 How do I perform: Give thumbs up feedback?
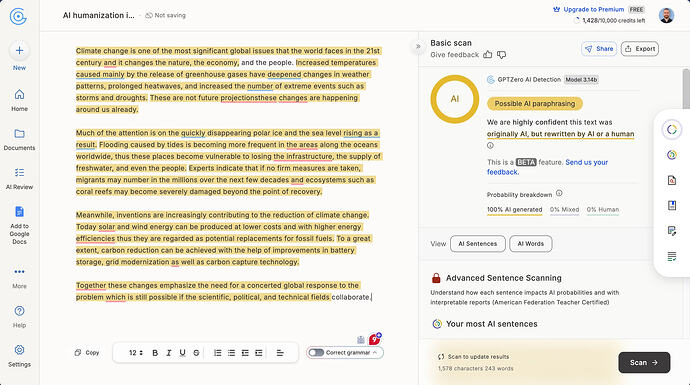tap(488, 55)
